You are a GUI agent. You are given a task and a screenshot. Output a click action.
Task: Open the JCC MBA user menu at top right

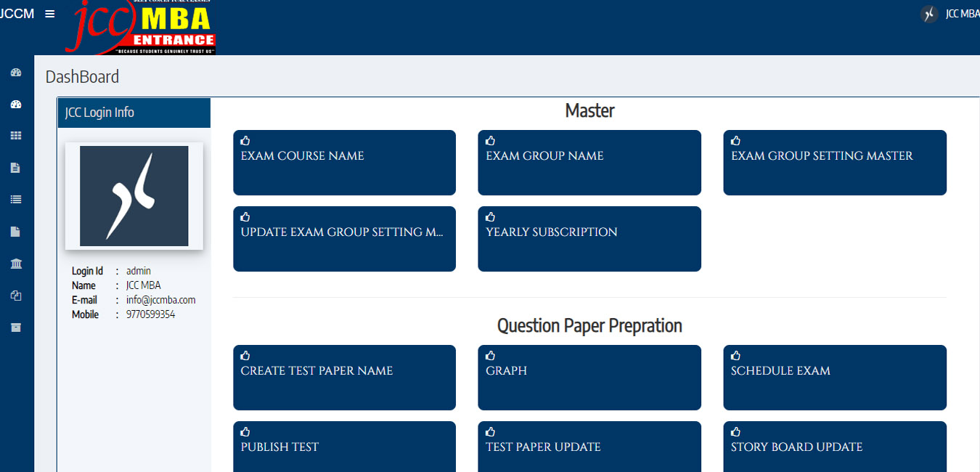pos(951,14)
